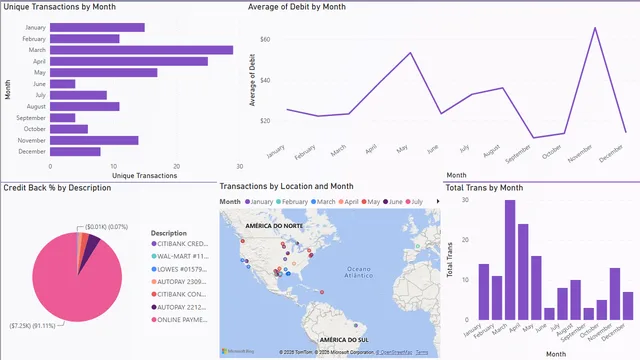Click the ($0.01K) (0.07%) pie label

point(107,227)
